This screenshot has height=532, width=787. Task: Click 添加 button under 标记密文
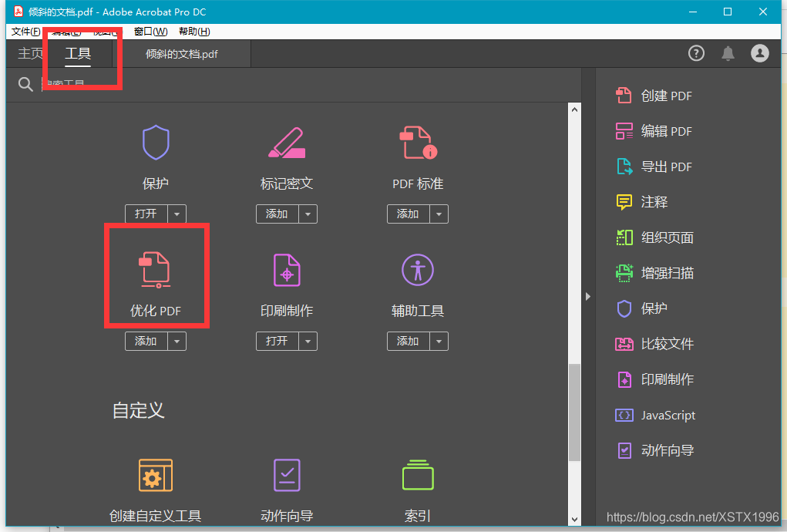tap(277, 214)
